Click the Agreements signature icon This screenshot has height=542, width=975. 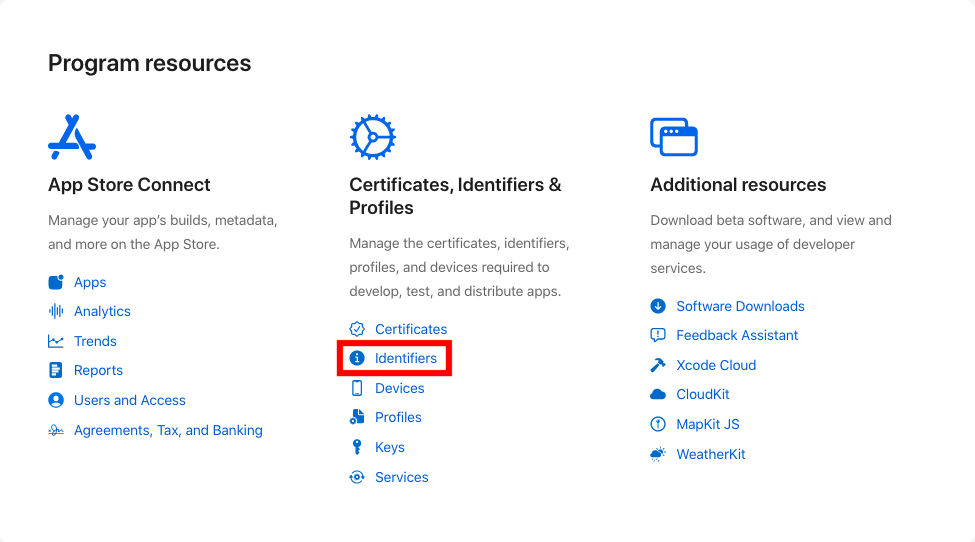coord(56,430)
